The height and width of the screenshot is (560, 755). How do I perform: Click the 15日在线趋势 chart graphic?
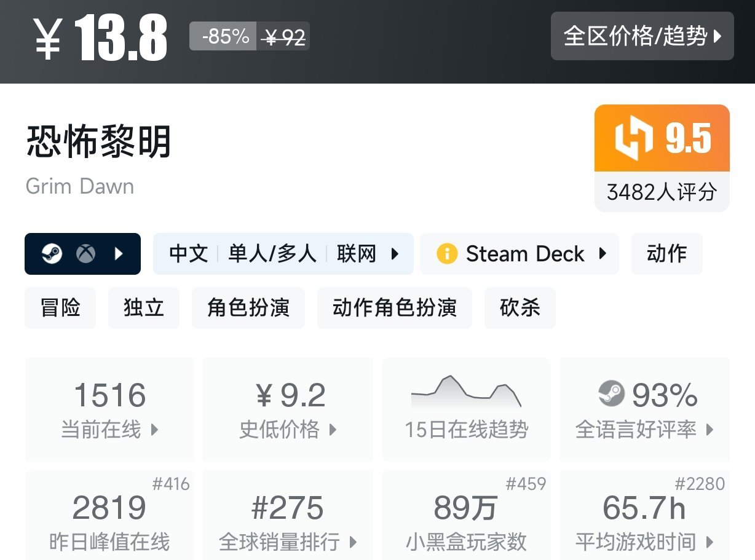(466, 392)
